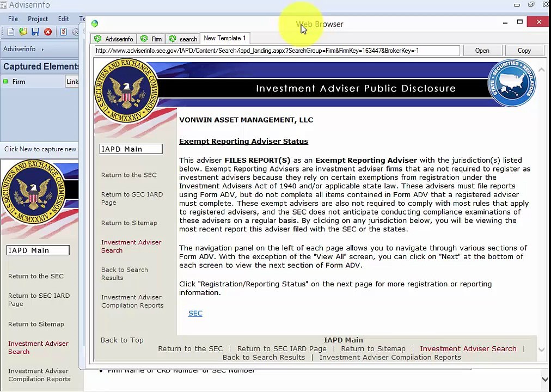Click the Open button next to URL
Viewport: 551px width, 392px height.
[482, 51]
